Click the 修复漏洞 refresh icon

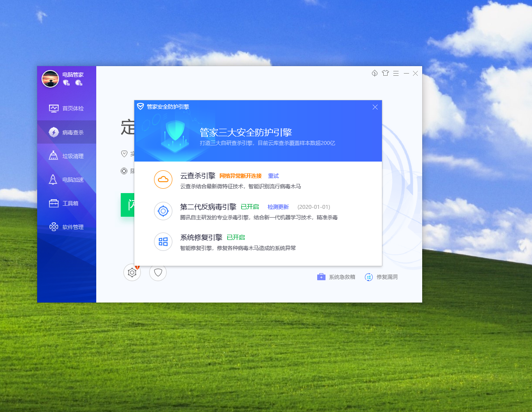[369, 277]
